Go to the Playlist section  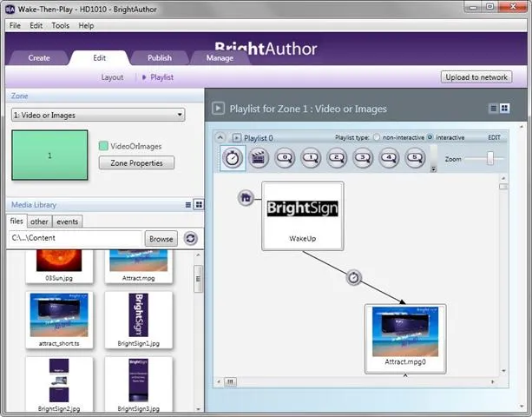point(161,77)
